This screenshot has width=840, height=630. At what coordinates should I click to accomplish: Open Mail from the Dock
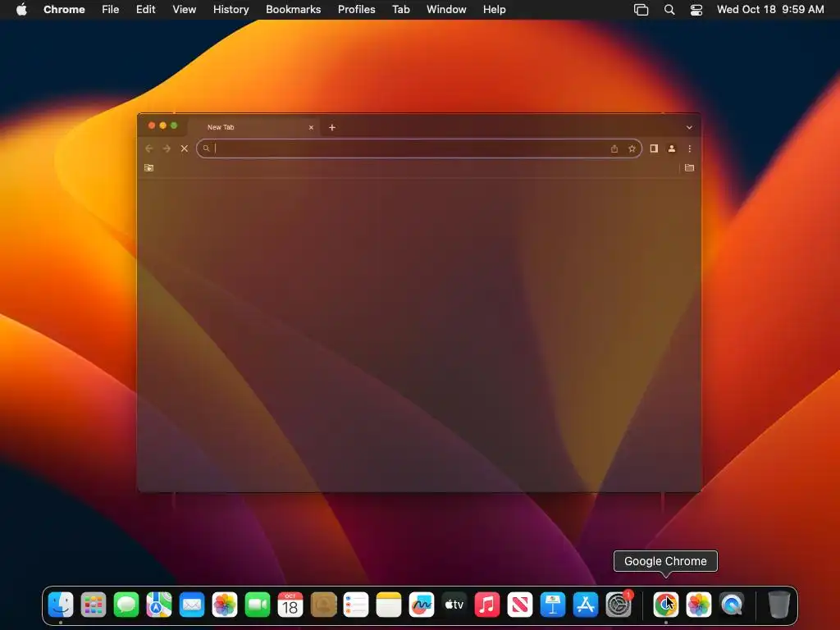(192, 605)
